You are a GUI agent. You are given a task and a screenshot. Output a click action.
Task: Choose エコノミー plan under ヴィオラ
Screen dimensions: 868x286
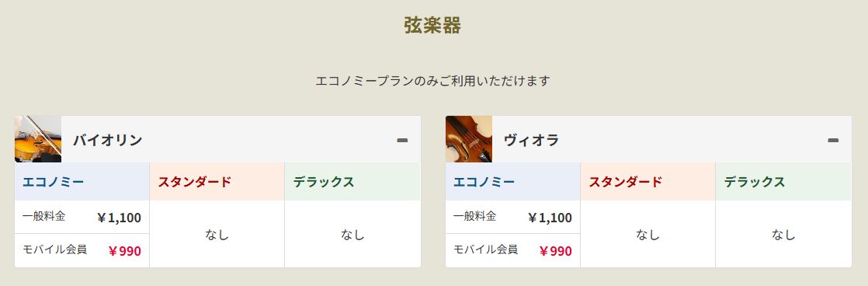(x=512, y=181)
